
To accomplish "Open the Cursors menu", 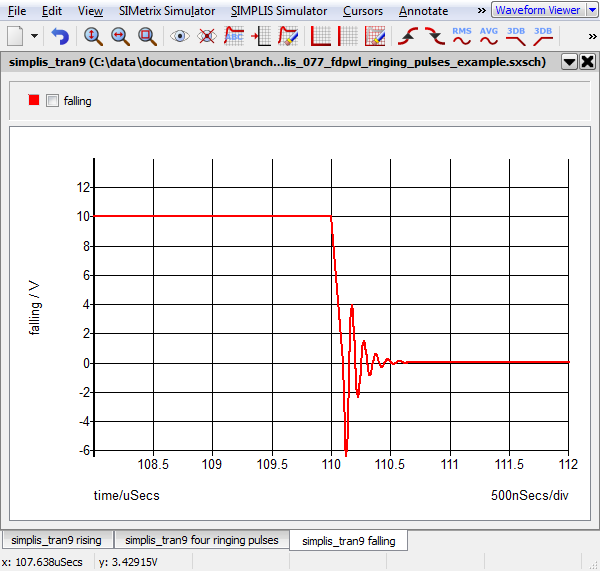I will (361, 11).
